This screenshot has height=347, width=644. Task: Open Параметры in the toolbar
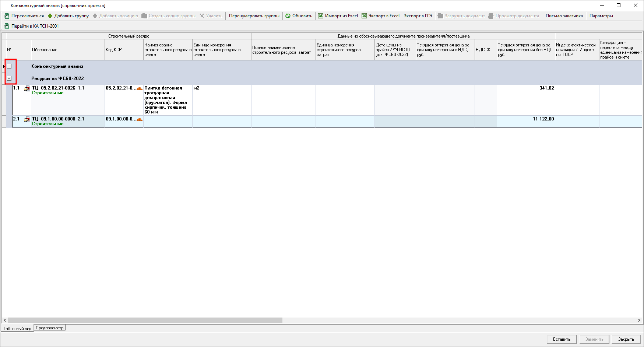tap(601, 16)
